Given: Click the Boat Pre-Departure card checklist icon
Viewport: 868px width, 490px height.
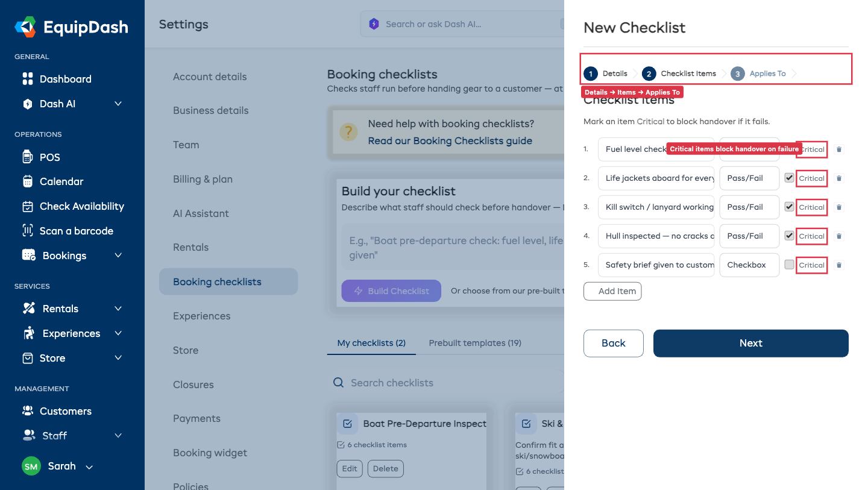Looking at the screenshot, I should pyautogui.click(x=347, y=424).
